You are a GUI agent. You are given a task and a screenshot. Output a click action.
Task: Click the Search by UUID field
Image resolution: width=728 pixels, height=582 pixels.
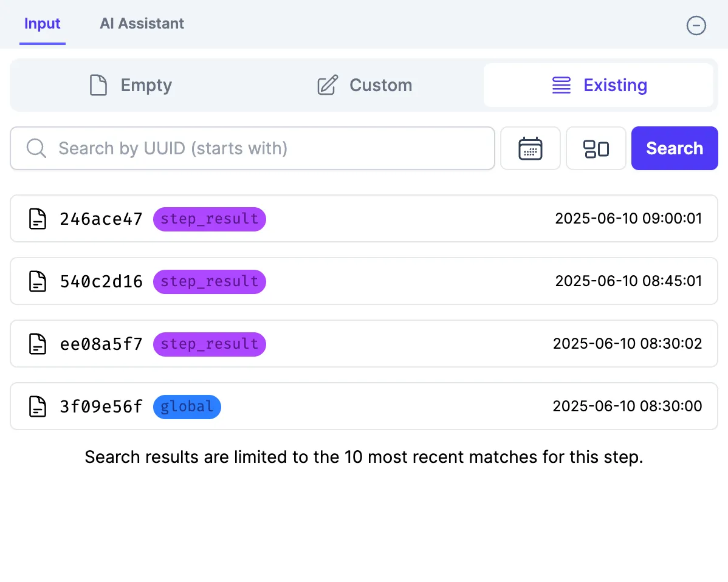click(253, 148)
